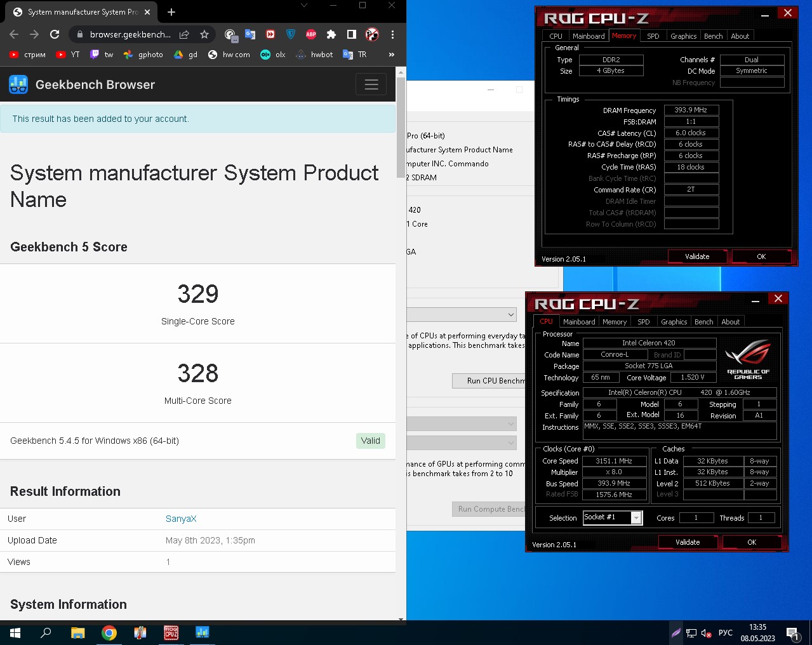Click Validate in the lower CPU-Z window
This screenshot has width=812, height=645.
pos(688,542)
